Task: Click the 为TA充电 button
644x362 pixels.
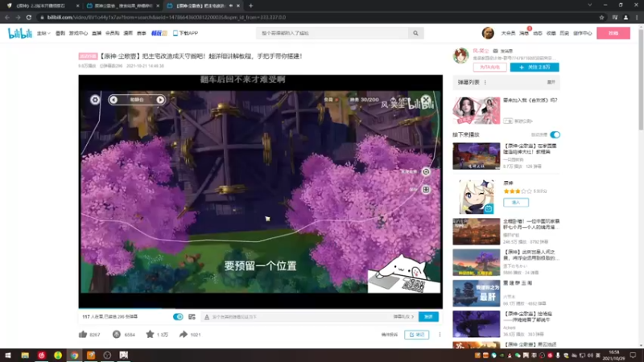Action: (489, 68)
